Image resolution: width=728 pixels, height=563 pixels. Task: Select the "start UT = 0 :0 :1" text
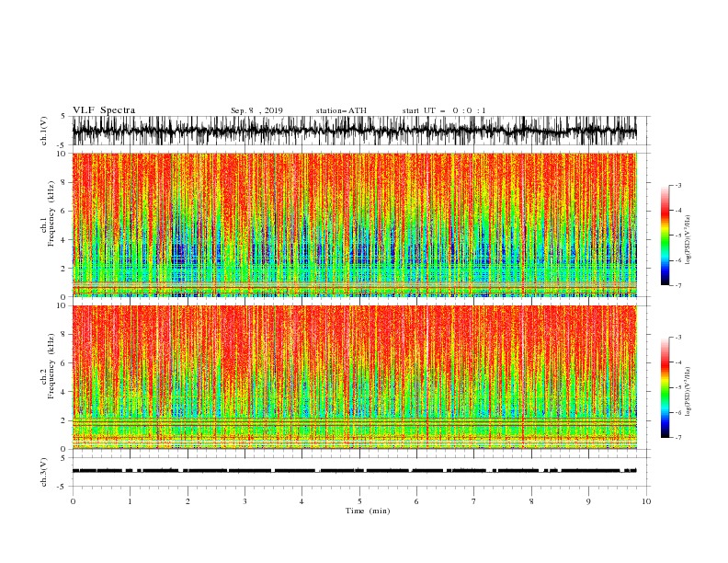(444, 110)
